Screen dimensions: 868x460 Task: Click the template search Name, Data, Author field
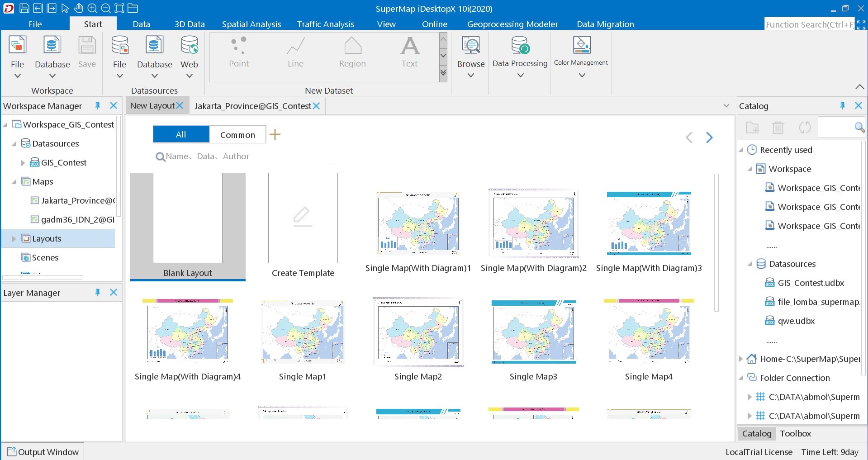pos(245,156)
